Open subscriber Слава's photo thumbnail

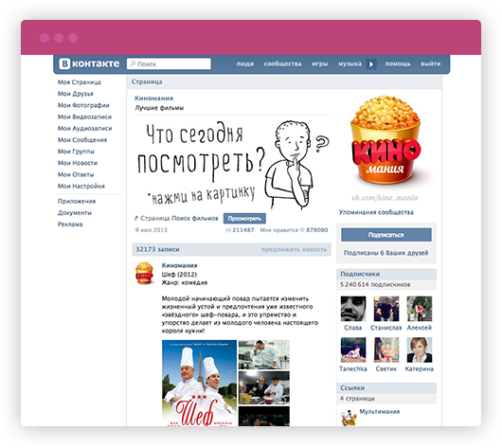353,309
